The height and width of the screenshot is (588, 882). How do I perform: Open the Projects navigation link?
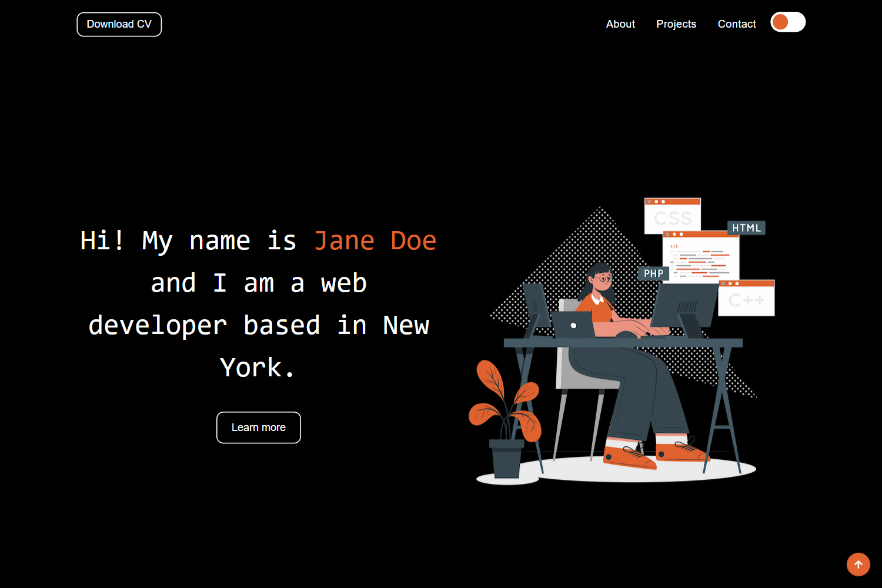676,24
